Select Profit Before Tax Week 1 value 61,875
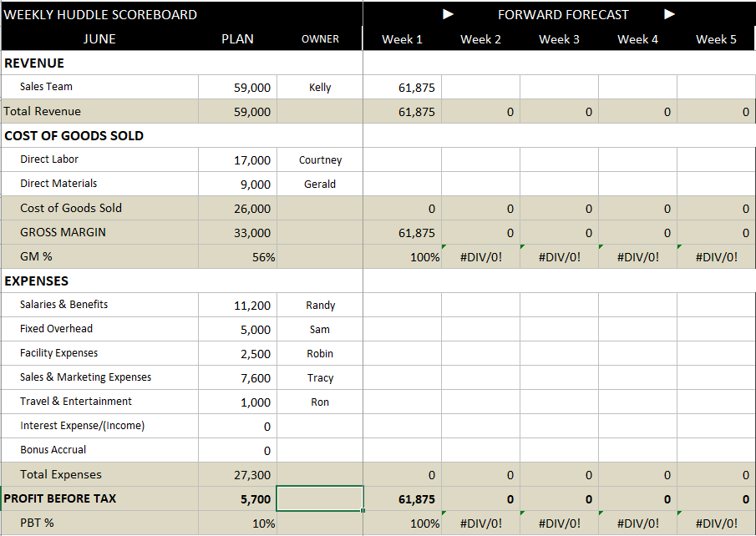 pyautogui.click(x=402, y=499)
